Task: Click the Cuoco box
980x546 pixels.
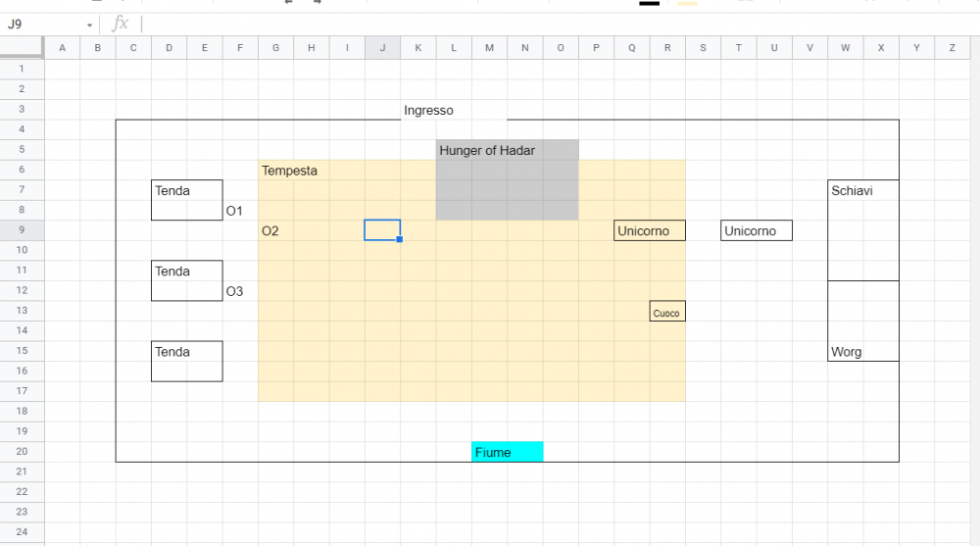Action: click(667, 311)
